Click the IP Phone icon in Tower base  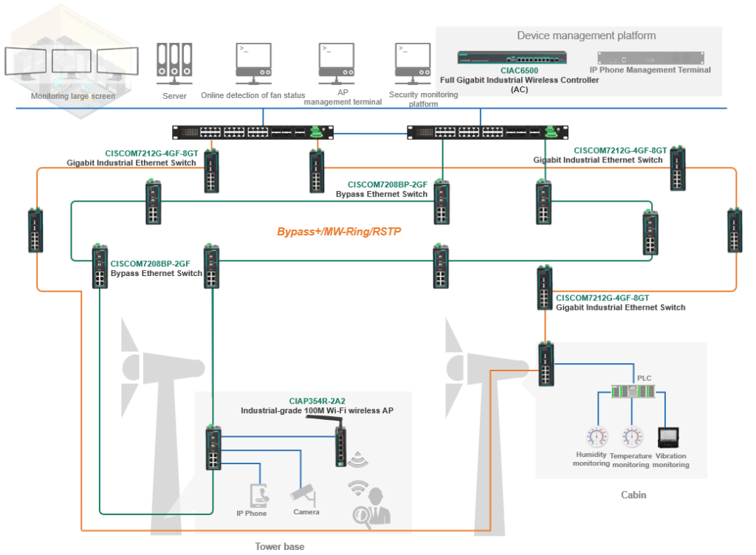(x=259, y=496)
